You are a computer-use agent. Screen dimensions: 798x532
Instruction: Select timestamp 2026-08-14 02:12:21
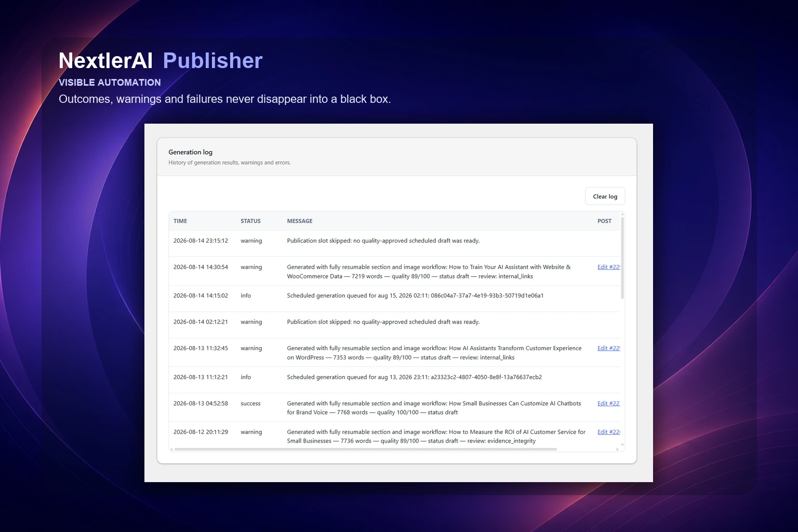pyautogui.click(x=201, y=322)
